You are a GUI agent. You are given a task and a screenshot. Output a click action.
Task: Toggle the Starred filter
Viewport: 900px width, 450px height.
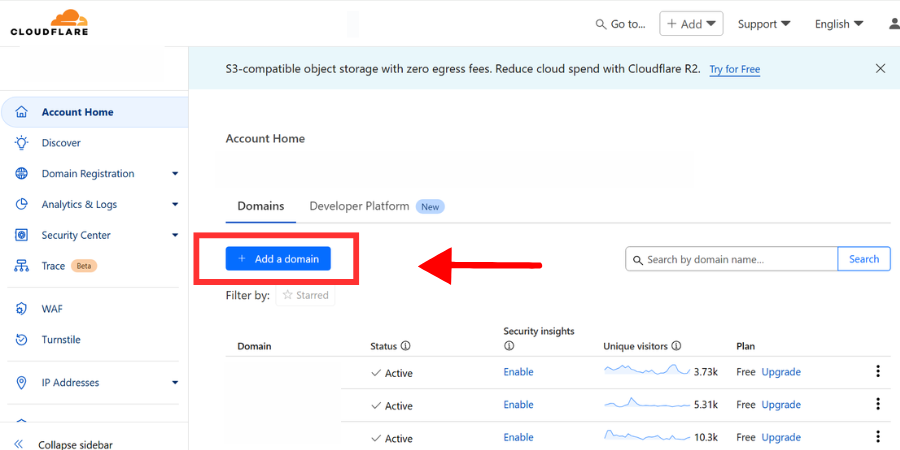(x=305, y=296)
